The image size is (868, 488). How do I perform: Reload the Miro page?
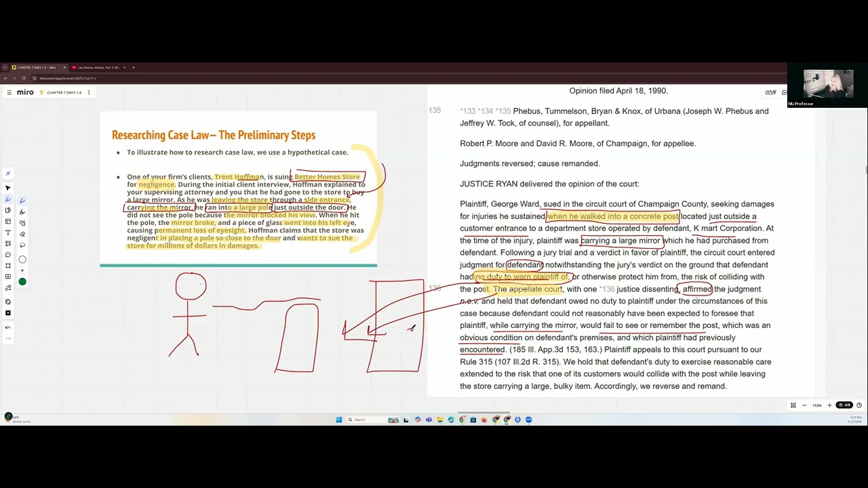(23, 78)
